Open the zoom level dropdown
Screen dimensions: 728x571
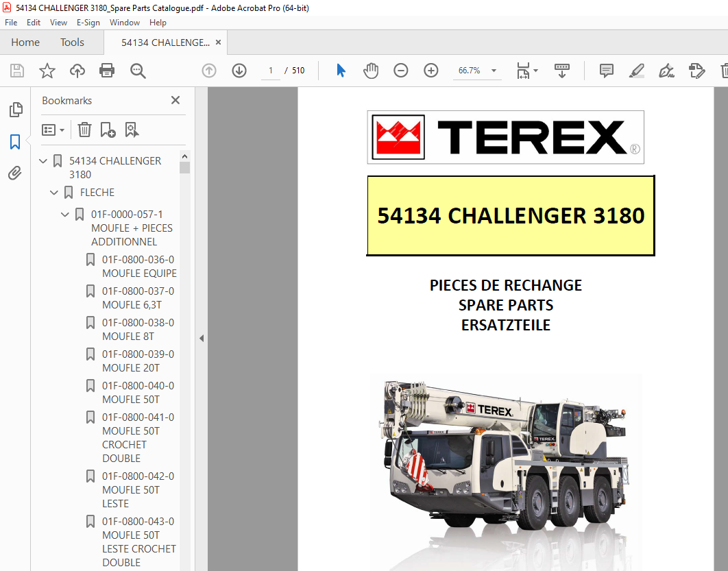tap(494, 71)
